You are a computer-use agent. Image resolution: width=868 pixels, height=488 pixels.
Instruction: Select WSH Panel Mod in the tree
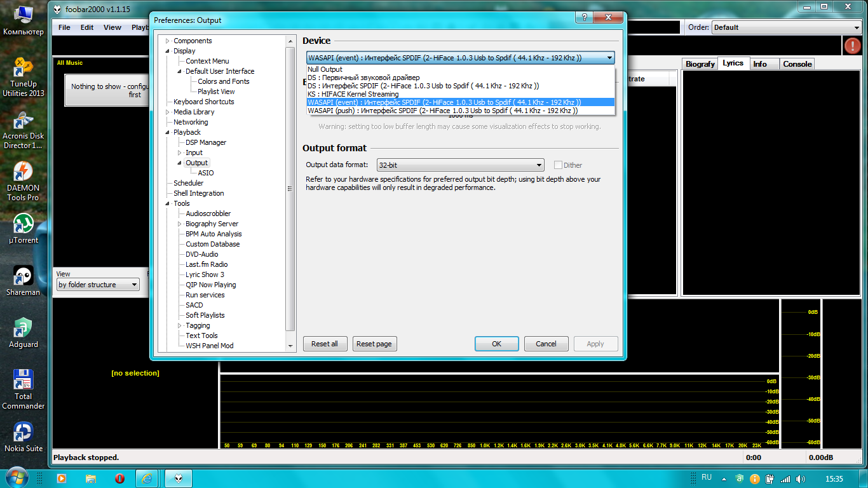click(x=210, y=346)
